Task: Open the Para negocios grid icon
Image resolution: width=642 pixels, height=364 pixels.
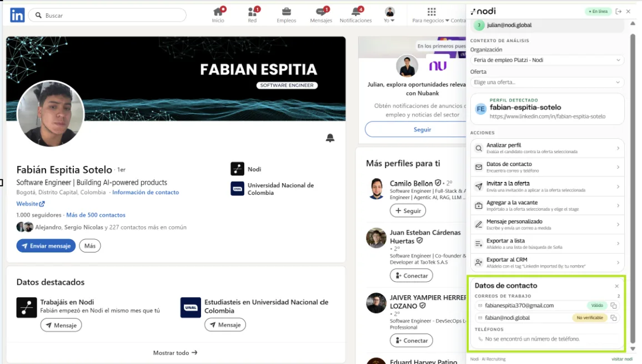Action: tap(432, 12)
